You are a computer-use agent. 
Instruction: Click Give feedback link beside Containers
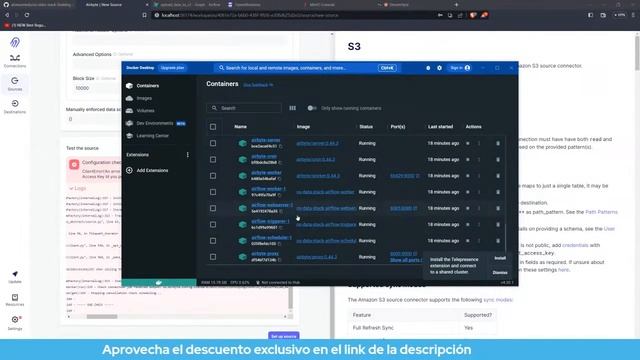click(x=258, y=85)
